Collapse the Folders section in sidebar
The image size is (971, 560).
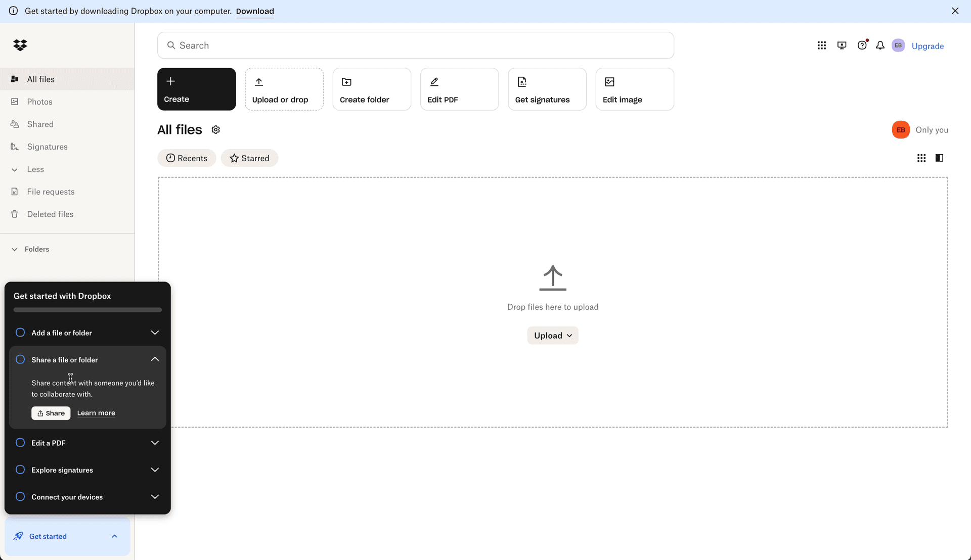[x=15, y=249]
